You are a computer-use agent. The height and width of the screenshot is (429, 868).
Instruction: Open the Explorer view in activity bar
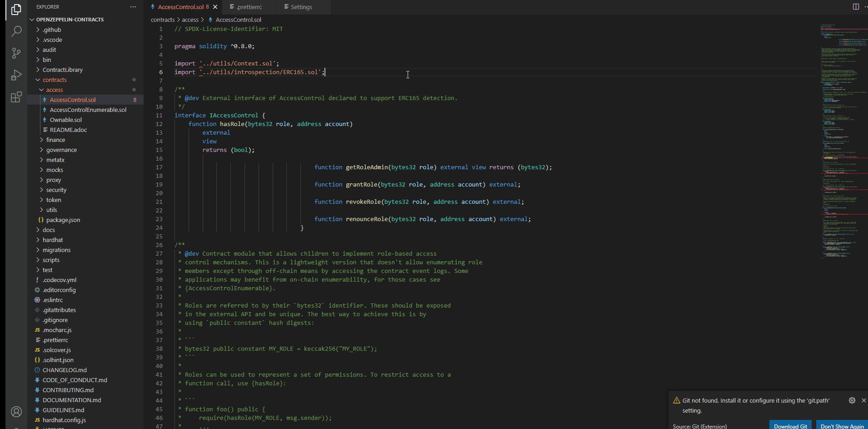(x=16, y=9)
